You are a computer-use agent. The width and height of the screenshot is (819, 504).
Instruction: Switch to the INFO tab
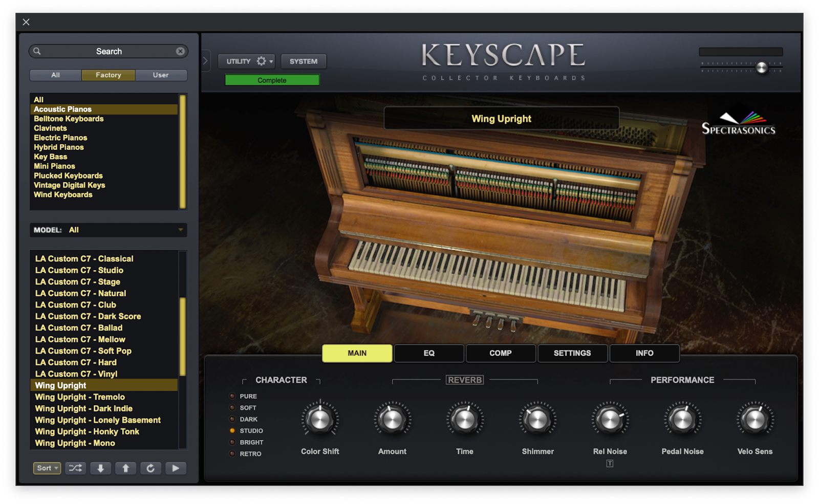[x=644, y=353]
